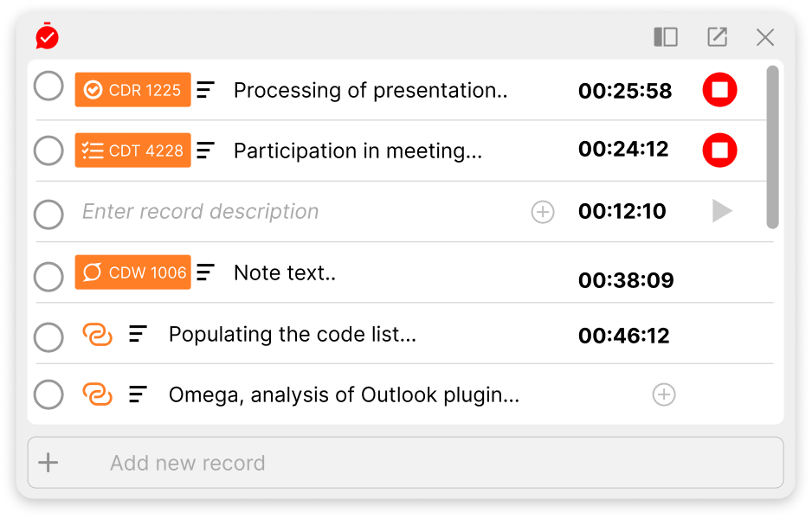This screenshot has width=812, height=519.
Task: Stop the timer for Processing of presentation
Action: tap(719, 90)
